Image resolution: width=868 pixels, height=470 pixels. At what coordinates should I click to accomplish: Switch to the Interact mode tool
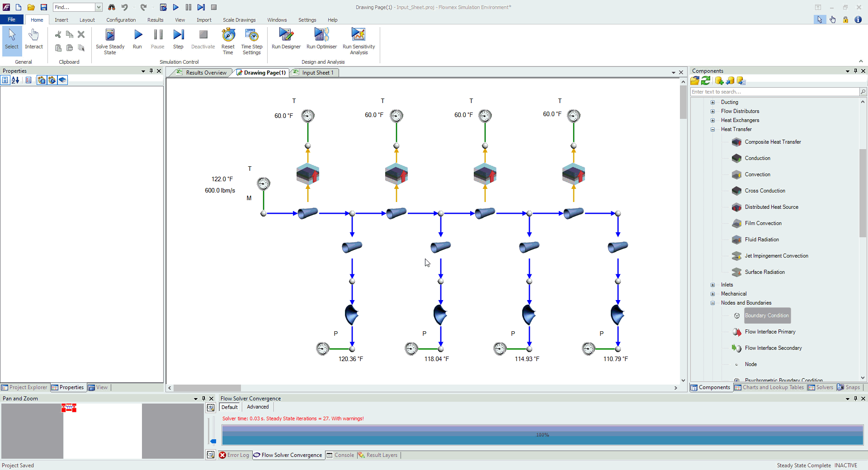(34, 39)
